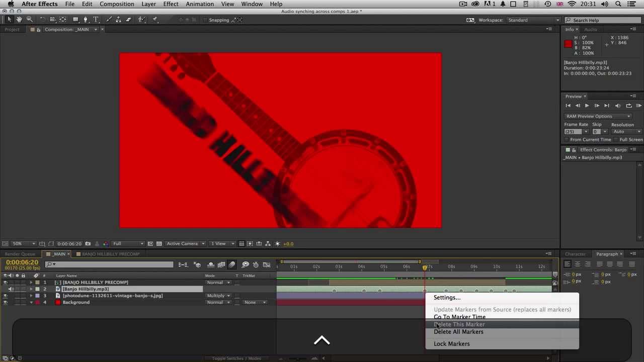Select the Pan Behind anchor point tool
This screenshot has width=644, height=362.
pyautogui.click(x=63, y=20)
